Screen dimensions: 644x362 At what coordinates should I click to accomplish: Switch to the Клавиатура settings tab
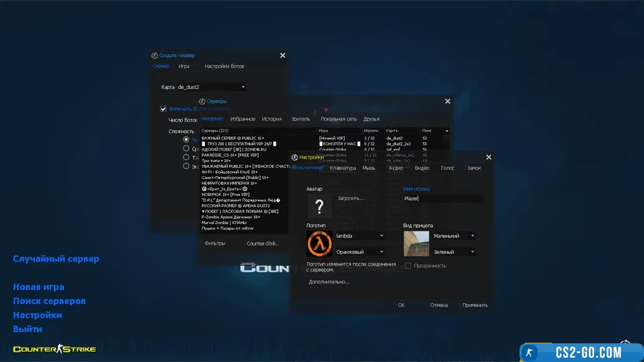[343, 168]
